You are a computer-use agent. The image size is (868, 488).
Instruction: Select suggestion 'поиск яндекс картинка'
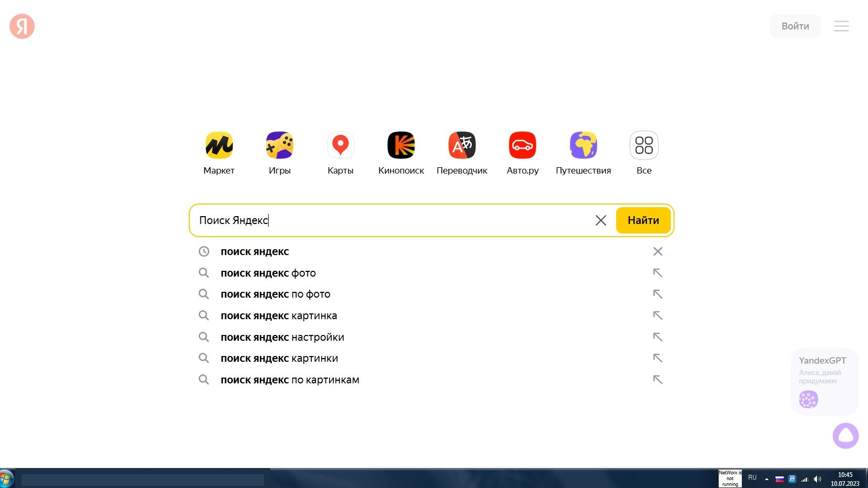click(x=431, y=316)
